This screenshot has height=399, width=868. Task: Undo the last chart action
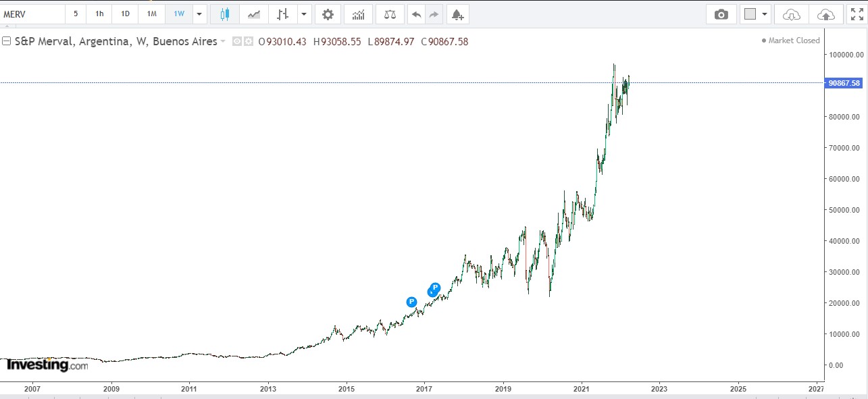pos(417,14)
